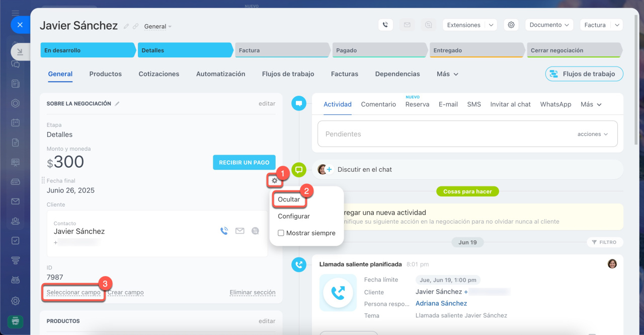Open the hexagon icon in the left sidebar
Image resolution: width=644 pixels, height=335 pixels.
[x=16, y=103]
